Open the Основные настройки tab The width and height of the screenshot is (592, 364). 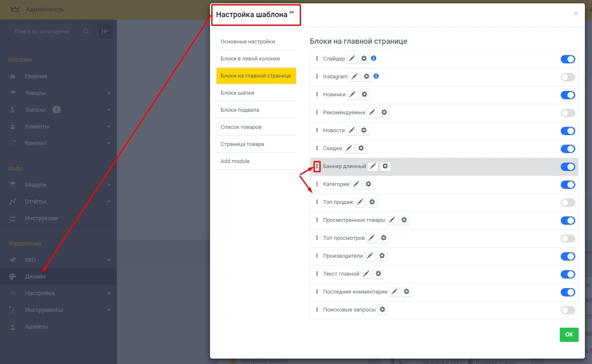tap(248, 42)
